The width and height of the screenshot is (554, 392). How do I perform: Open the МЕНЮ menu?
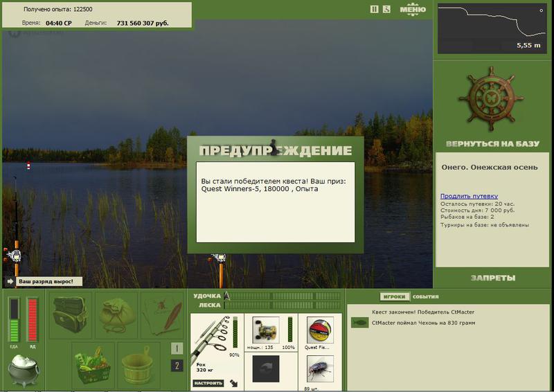[x=413, y=10]
